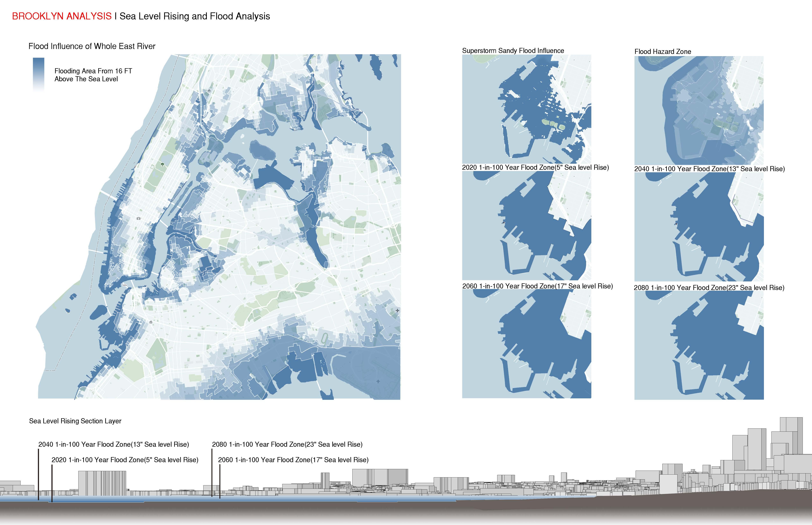Image resolution: width=812 pixels, height=525 pixels.
Task: Select the 2080 1-in-100 Year Flood Zone map
Action: pos(699,345)
